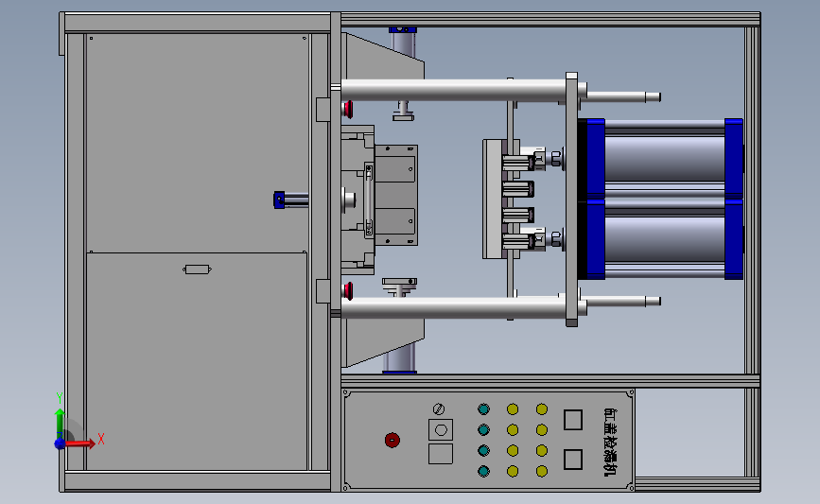Select the lower horizontal guide rod
Image resolution: width=820 pixels, height=504 pixels.
(453, 307)
